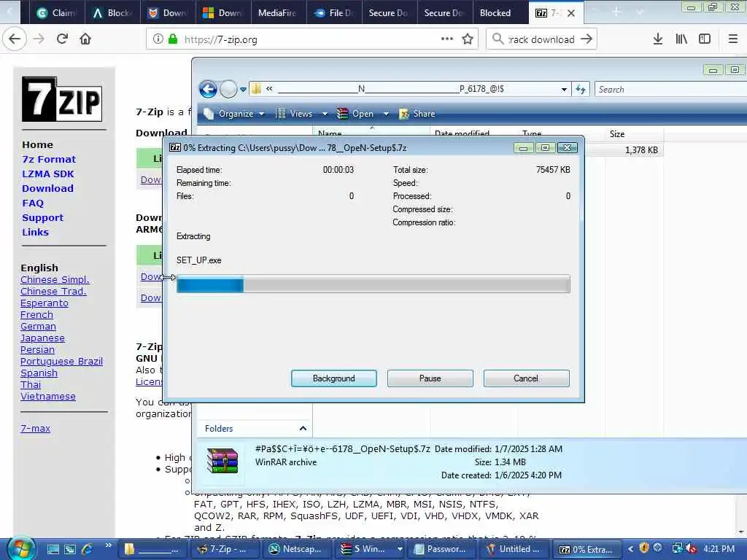Cancel the extraction

coord(526,378)
